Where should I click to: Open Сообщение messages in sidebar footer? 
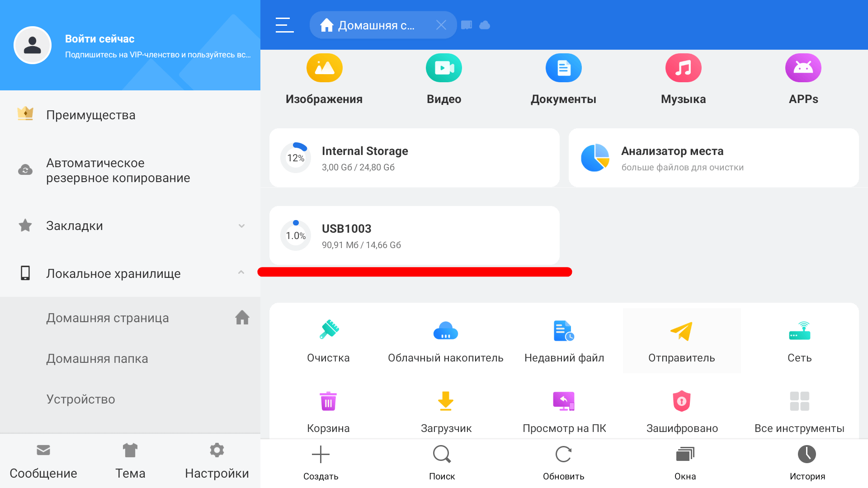point(43,462)
